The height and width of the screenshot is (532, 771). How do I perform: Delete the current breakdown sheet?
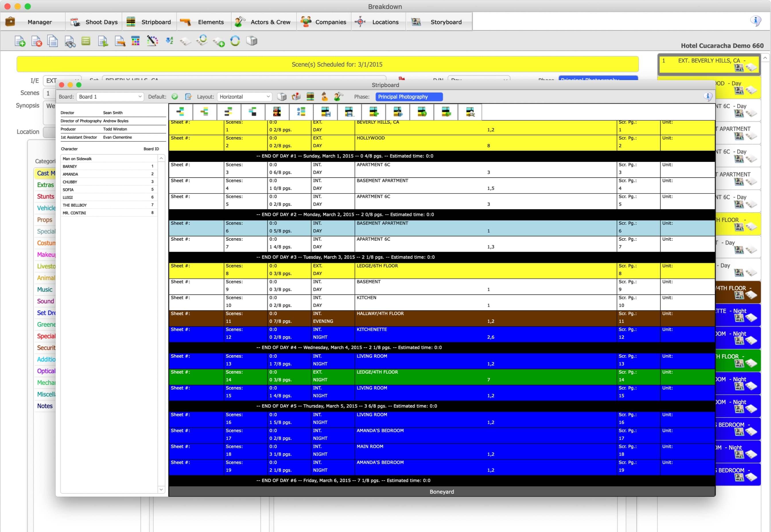(x=36, y=41)
